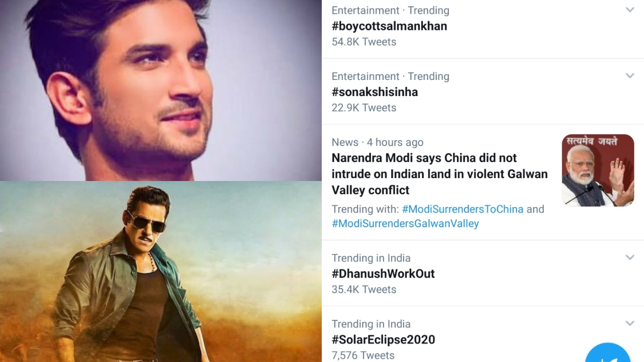
Task: Follow the #ModiSurrendersGalwanValley hashtag link
Action: pos(405,224)
